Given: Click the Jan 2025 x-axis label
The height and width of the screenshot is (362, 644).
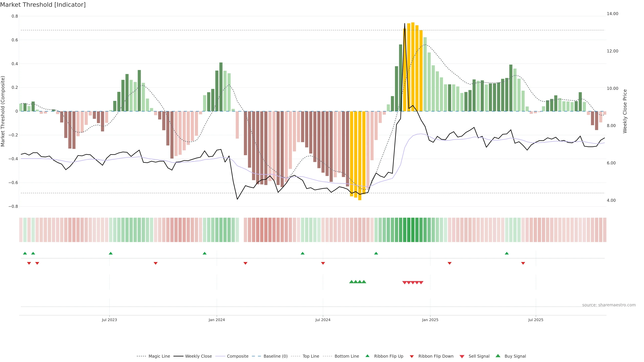Looking at the screenshot, I should 430,320.
